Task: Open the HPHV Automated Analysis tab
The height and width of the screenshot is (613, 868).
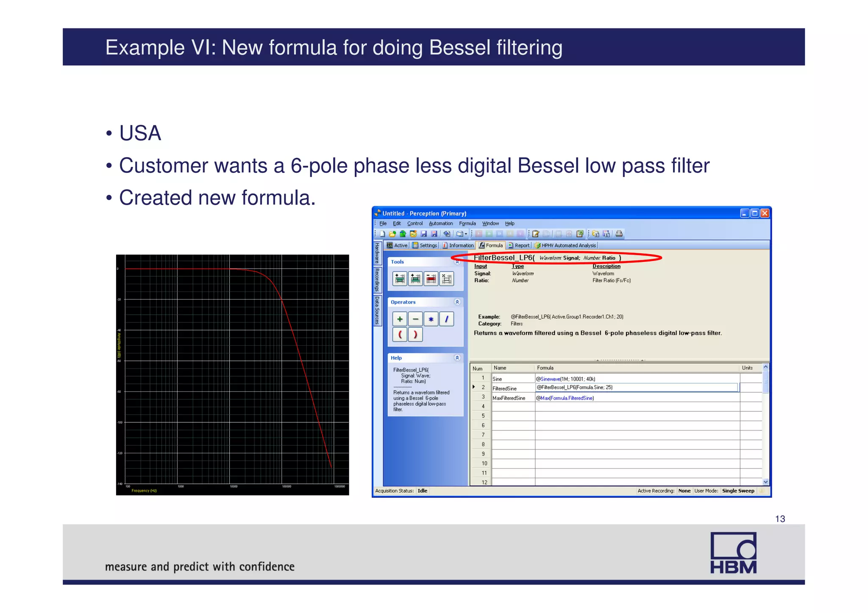Action: [565, 245]
